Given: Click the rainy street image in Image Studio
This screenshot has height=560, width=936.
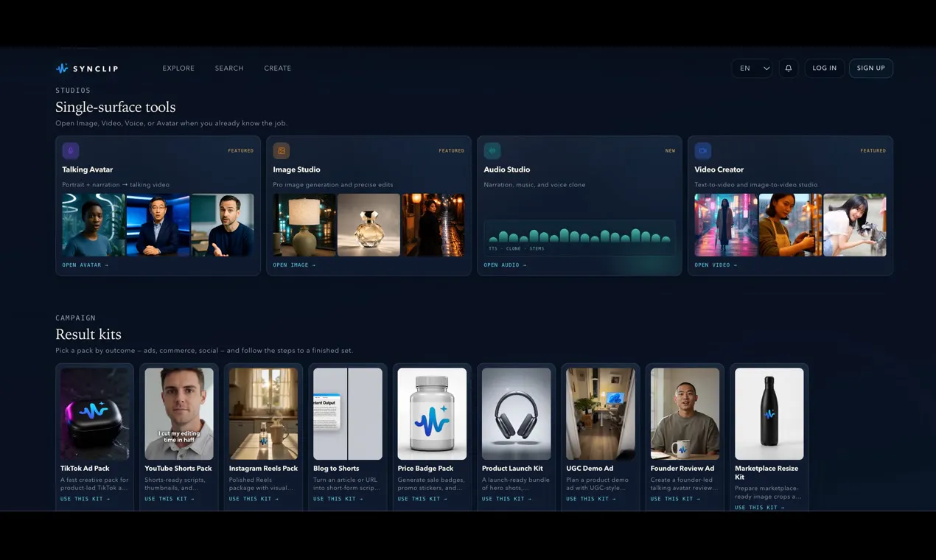Looking at the screenshot, I should click(433, 225).
